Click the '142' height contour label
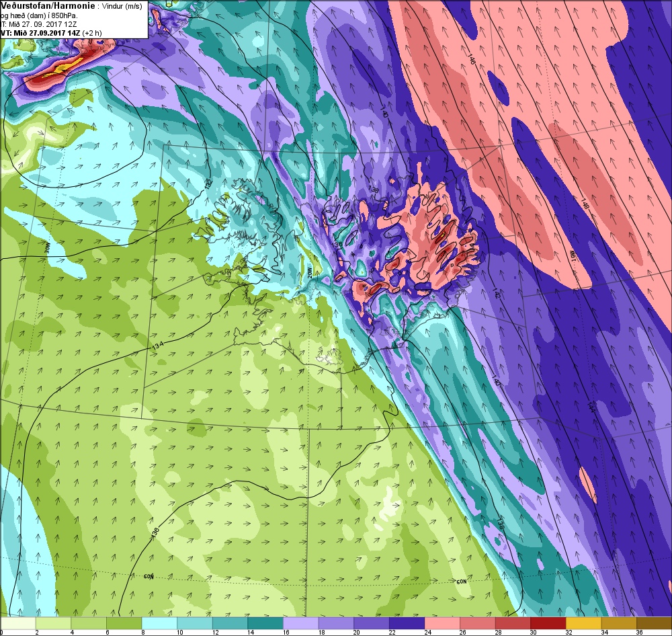 [x=495, y=293]
